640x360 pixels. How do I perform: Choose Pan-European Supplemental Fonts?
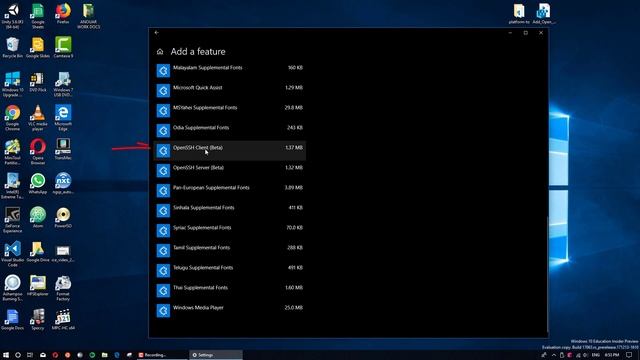tap(230, 191)
